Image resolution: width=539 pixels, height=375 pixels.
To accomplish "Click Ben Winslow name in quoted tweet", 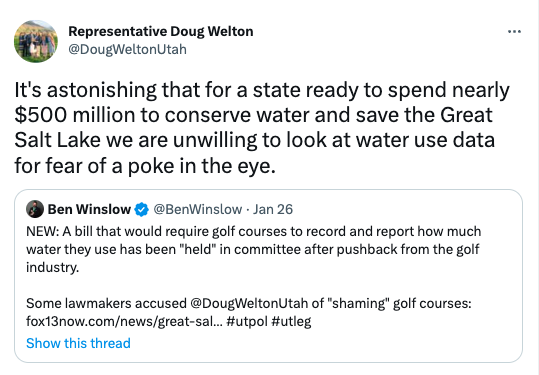I will pyautogui.click(x=89, y=209).
